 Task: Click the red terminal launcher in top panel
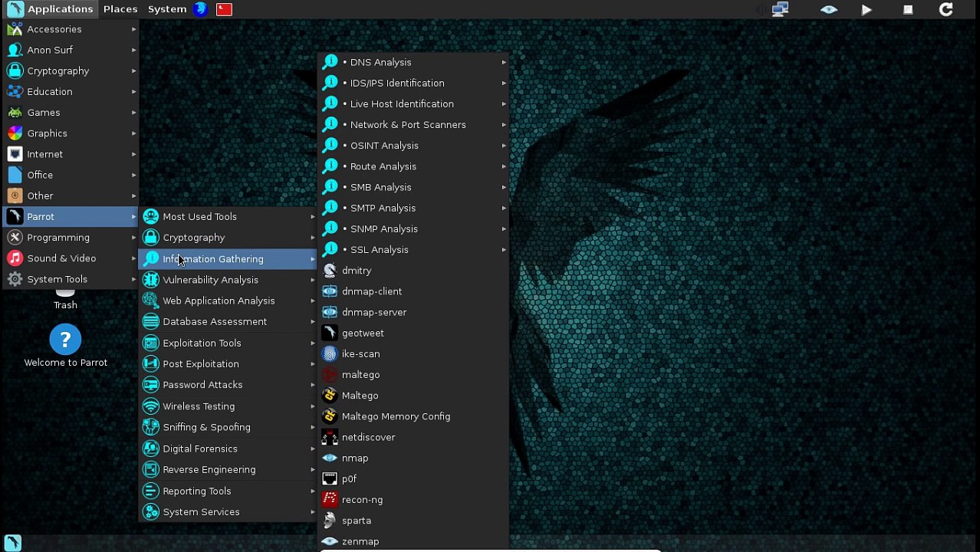[224, 9]
